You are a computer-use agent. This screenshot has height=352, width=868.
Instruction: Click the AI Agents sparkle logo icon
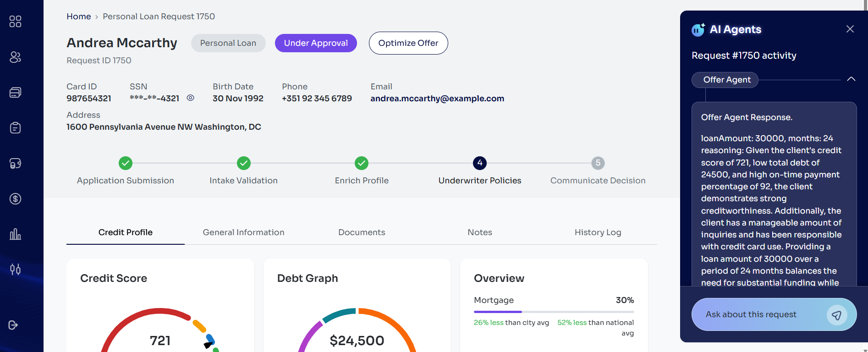coord(698,30)
